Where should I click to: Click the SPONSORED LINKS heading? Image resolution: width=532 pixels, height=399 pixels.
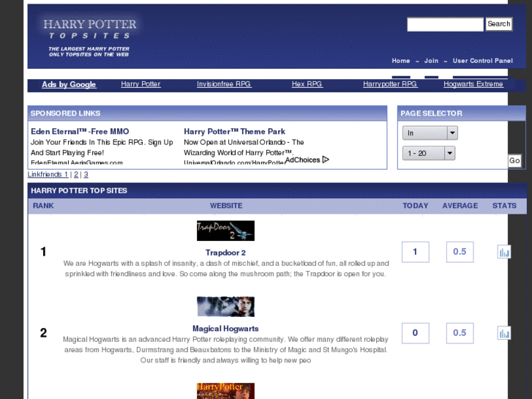[65, 113]
